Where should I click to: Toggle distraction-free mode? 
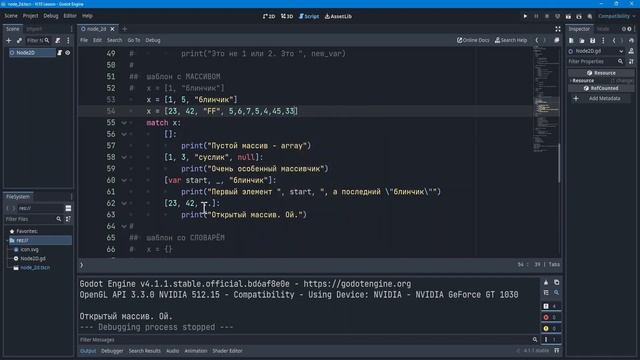tap(558, 29)
